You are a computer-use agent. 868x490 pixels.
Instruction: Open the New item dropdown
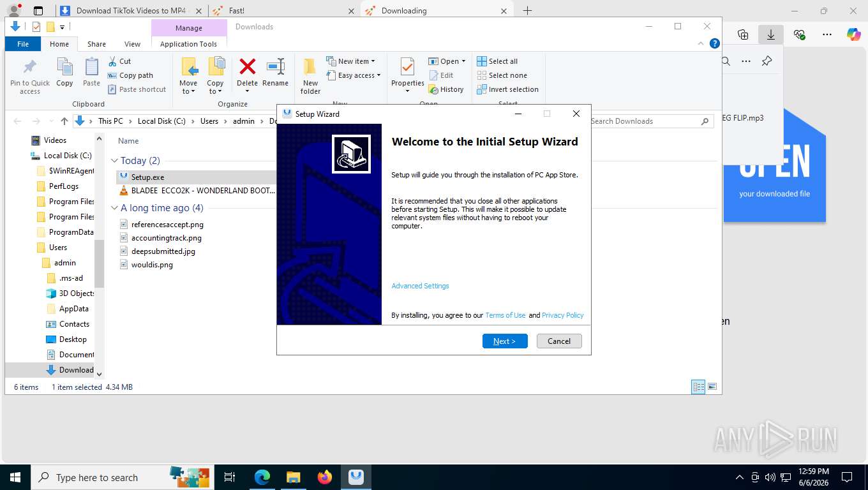point(350,61)
